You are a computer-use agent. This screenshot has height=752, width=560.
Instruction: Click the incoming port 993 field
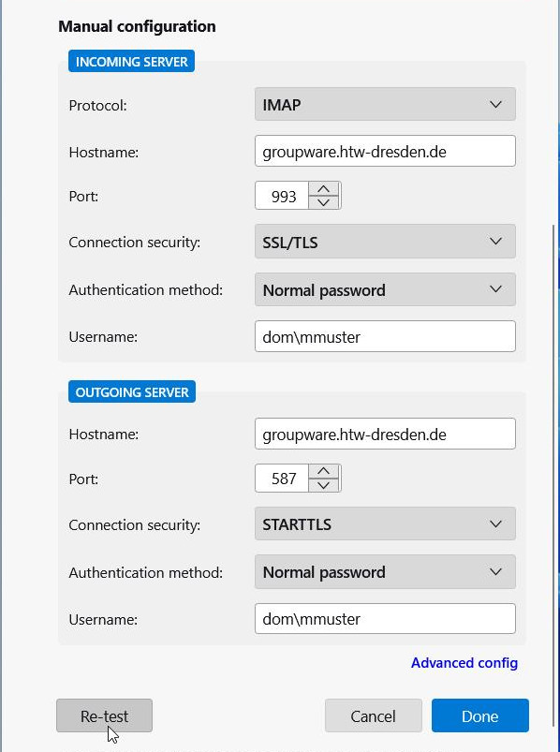(282, 196)
